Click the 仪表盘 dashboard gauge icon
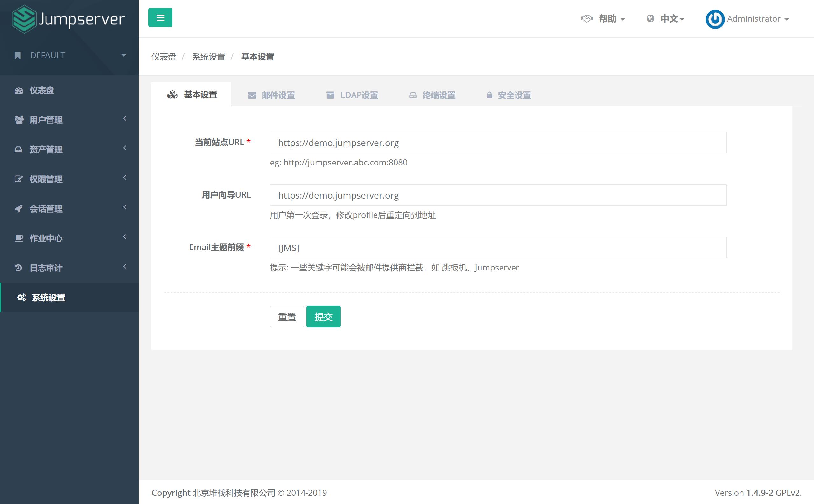The width and height of the screenshot is (814, 504). click(x=19, y=91)
